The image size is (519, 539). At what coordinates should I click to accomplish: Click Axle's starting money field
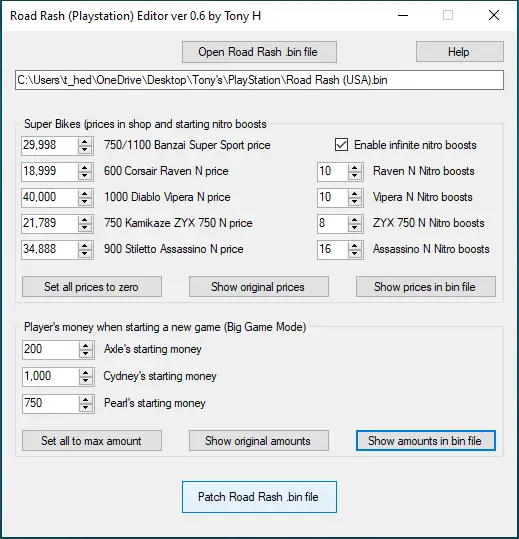point(51,350)
